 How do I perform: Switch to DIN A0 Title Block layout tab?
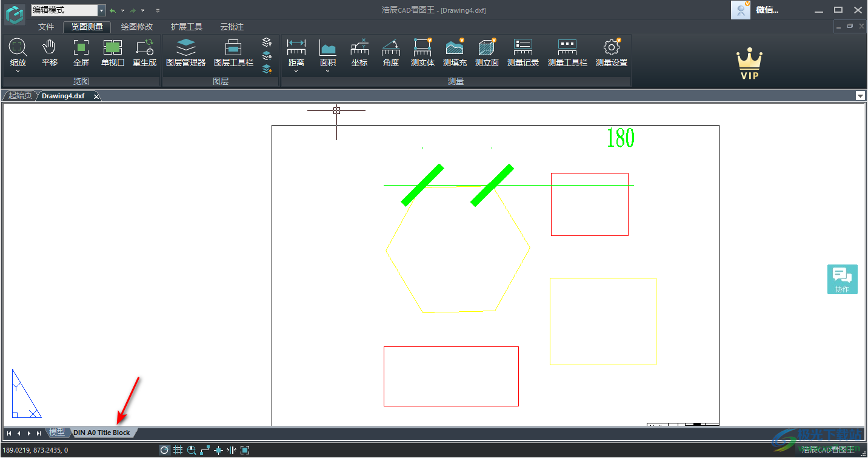click(102, 433)
